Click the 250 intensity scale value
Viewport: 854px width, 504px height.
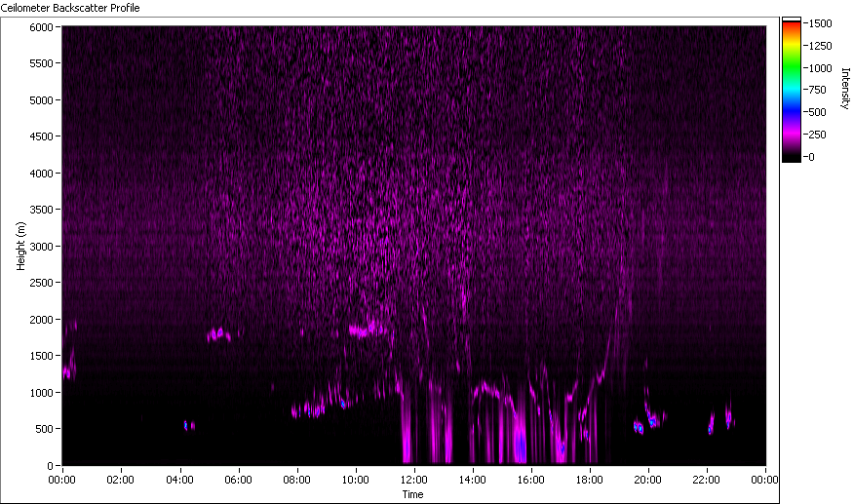(x=818, y=135)
